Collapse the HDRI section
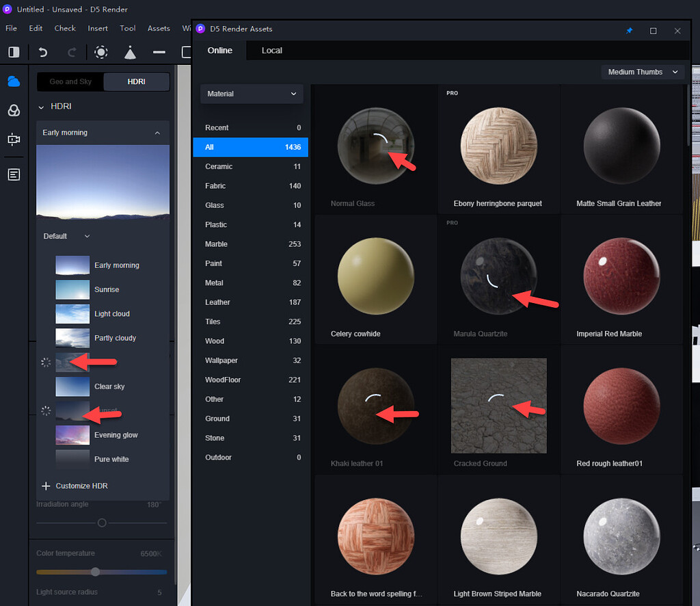 (x=41, y=107)
